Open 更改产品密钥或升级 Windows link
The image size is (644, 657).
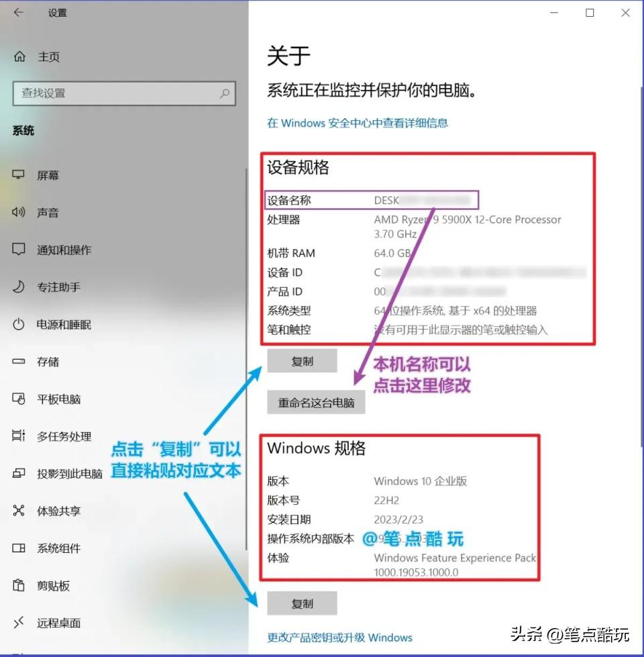[x=339, y=638]
